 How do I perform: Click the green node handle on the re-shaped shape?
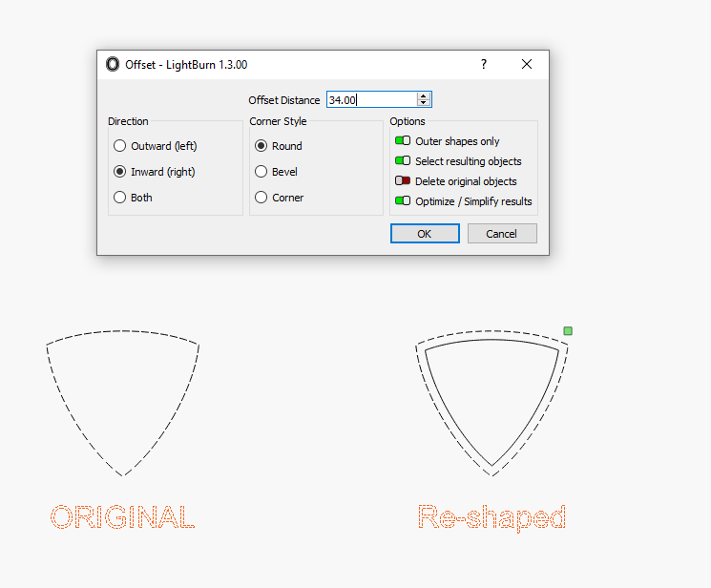(x=568, y=330)
